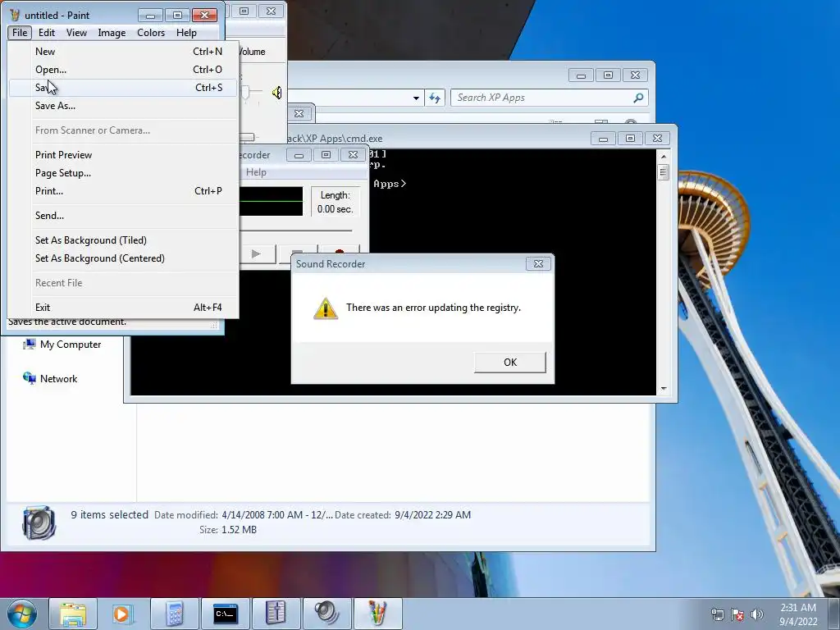Click the cmd.exe scrollbar up arrow
Viewport: 840px width, 630px height.
point(664,157)
